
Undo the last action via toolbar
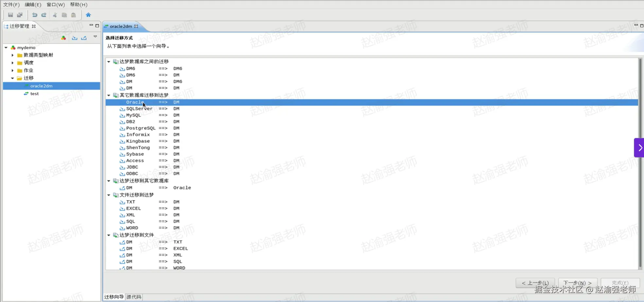[x=34, y=15]
